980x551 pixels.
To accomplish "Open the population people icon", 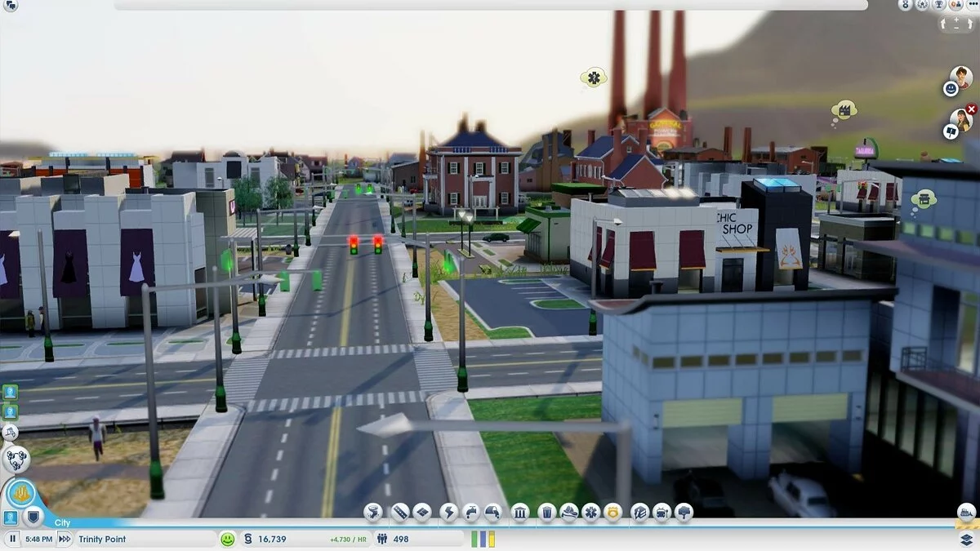I will (x=382, y=539).
